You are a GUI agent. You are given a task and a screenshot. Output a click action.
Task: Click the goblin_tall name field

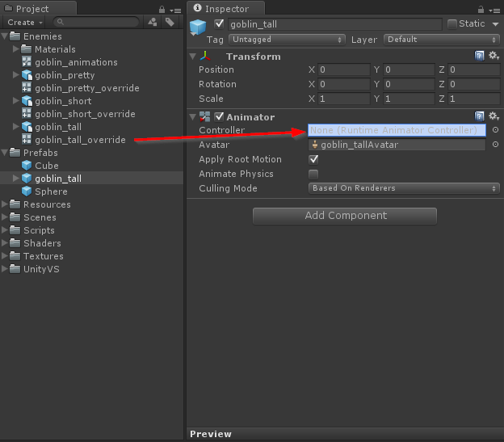tap(335, 24)
